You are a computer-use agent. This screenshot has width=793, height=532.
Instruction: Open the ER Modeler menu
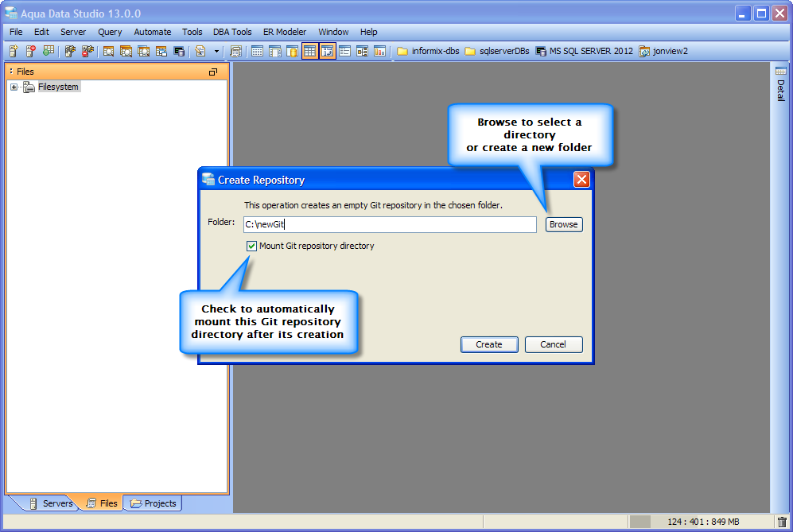pyautogui.click(x=284, y=32)
